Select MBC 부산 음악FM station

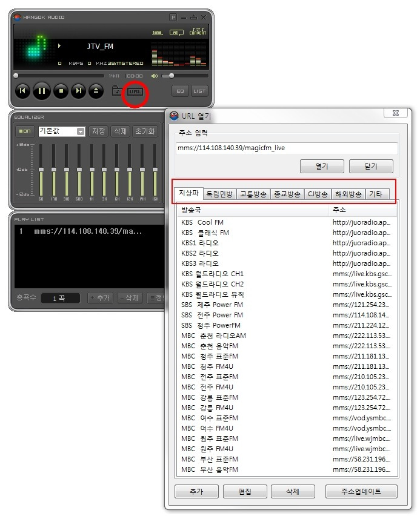click(x=287, y=469)
